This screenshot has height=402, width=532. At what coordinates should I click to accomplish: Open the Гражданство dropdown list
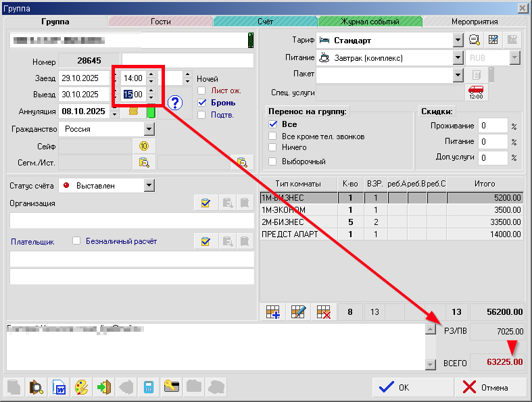(149, 129)
